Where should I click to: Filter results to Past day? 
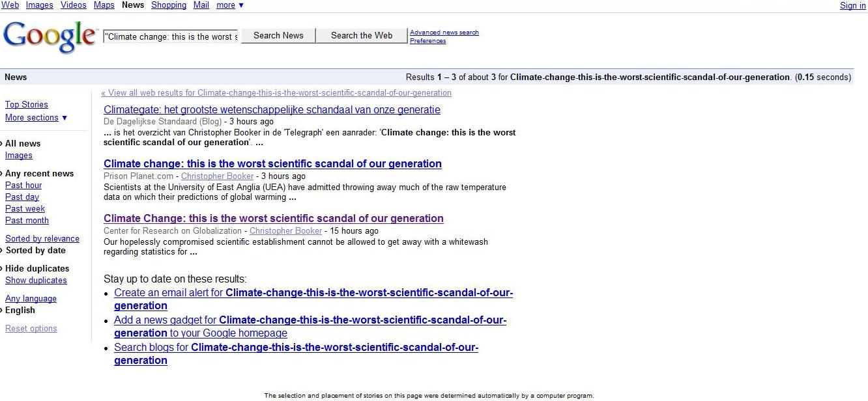point(22,197)
